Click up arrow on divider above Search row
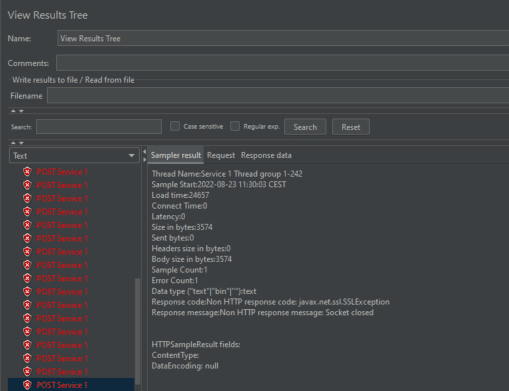Image resolution: width=509 pixels, height=391 pixels. 13,111
